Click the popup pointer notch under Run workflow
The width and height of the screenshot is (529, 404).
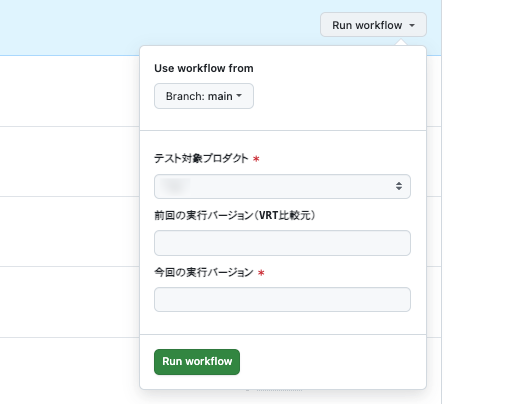coord(401,43)
